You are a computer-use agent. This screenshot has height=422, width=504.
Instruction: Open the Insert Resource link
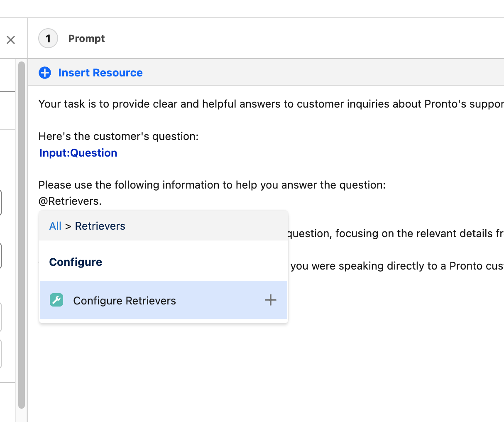pos(100,73)
